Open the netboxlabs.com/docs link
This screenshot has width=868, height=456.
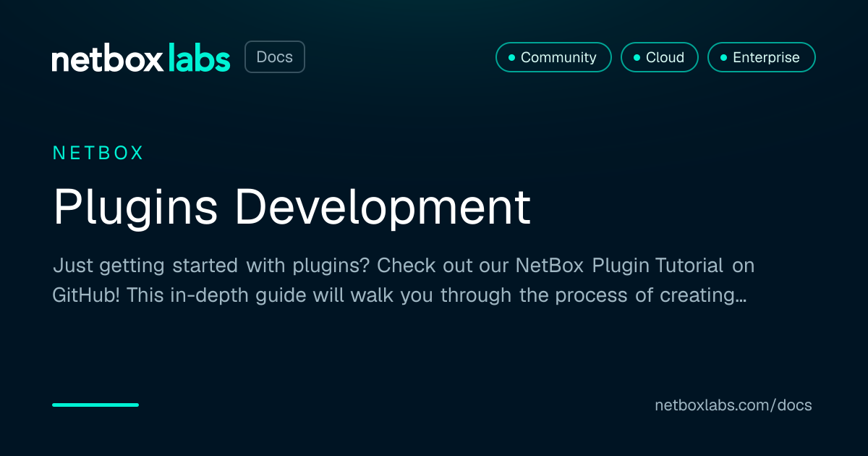tap(733, 405)
